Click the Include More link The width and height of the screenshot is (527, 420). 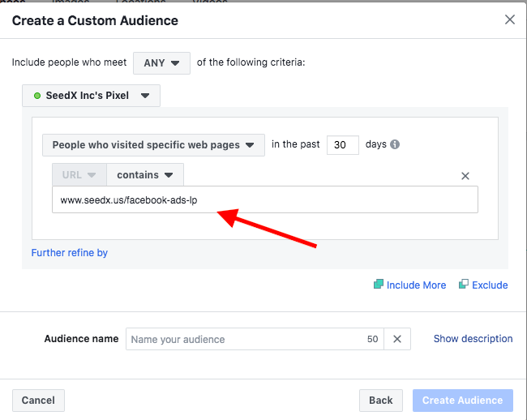416,285
